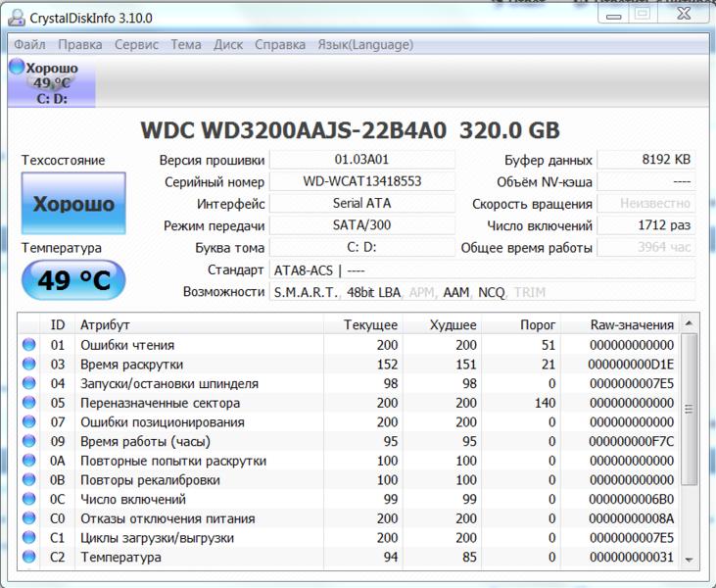Viewport: 716px width, 588px height.
Task: Click raw value 000000000D1E in Время раскрутки row
Action: tap(631, 365)
